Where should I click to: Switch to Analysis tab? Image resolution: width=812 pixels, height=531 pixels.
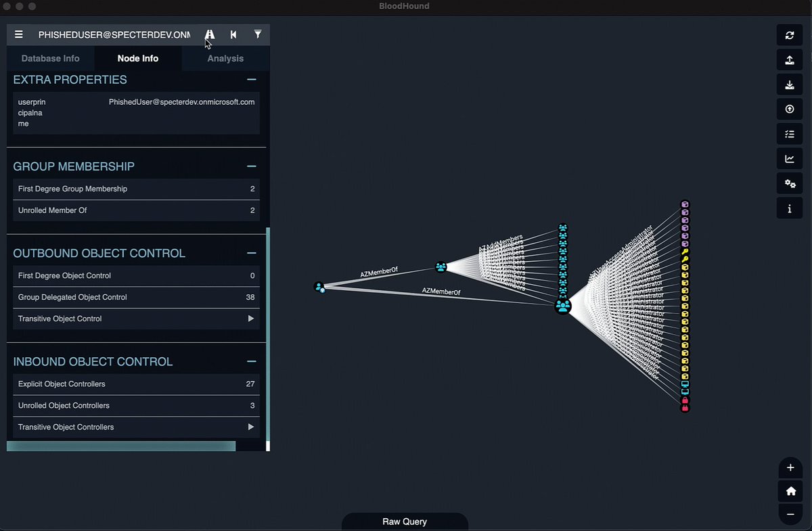pos(225,58)
